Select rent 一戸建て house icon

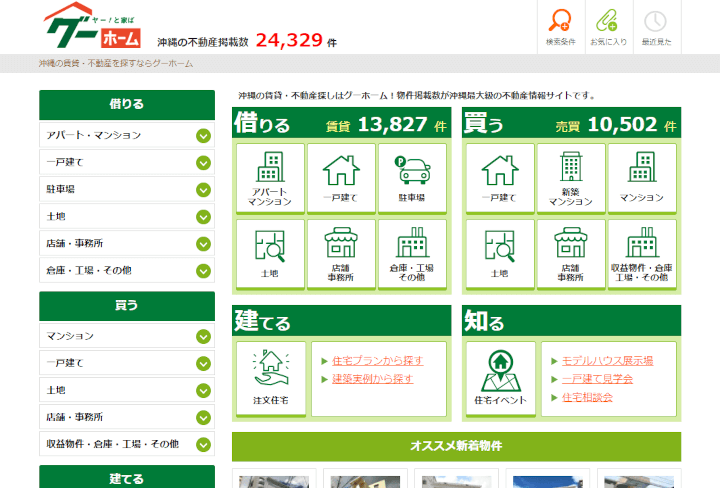tap(341, 179)
